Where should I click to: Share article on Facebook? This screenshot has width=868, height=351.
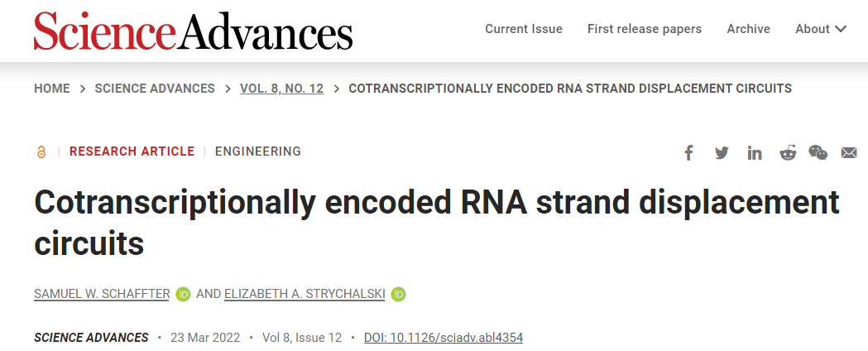[688, 153]
